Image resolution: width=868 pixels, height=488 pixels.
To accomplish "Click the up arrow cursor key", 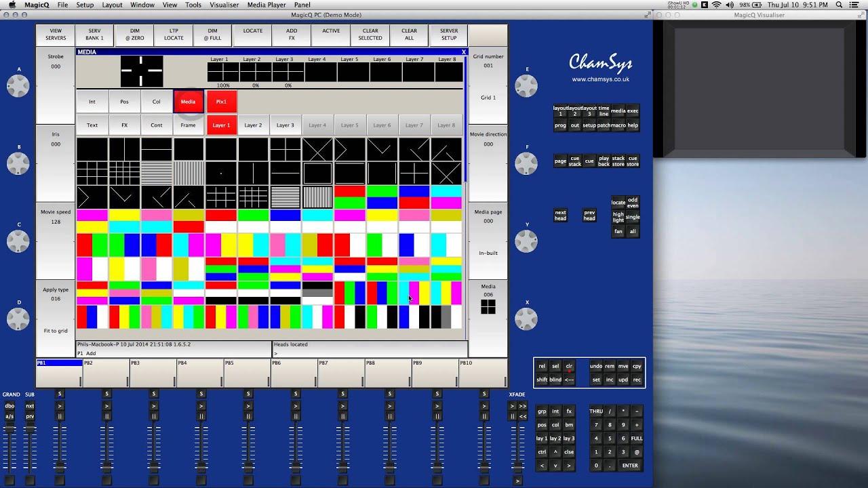I will tap(555, 452).
